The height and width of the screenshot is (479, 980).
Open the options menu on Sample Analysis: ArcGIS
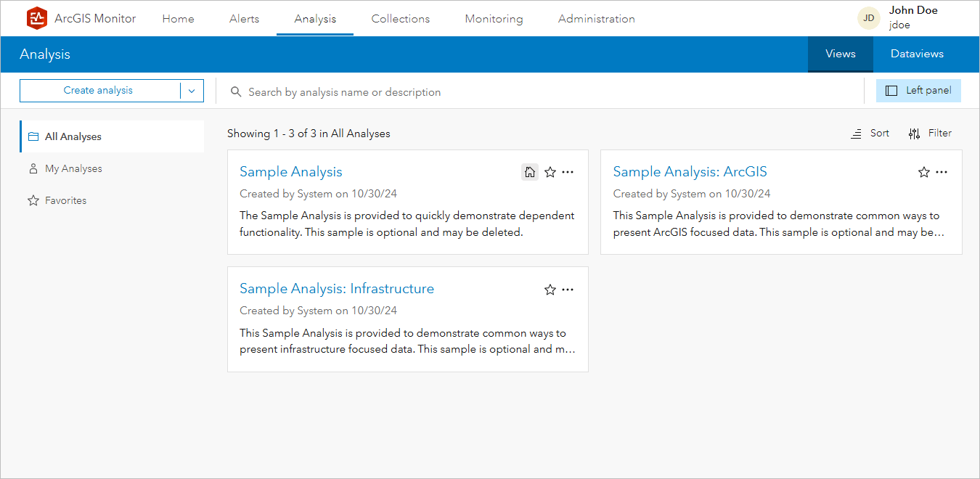click(x=942, y=172)
